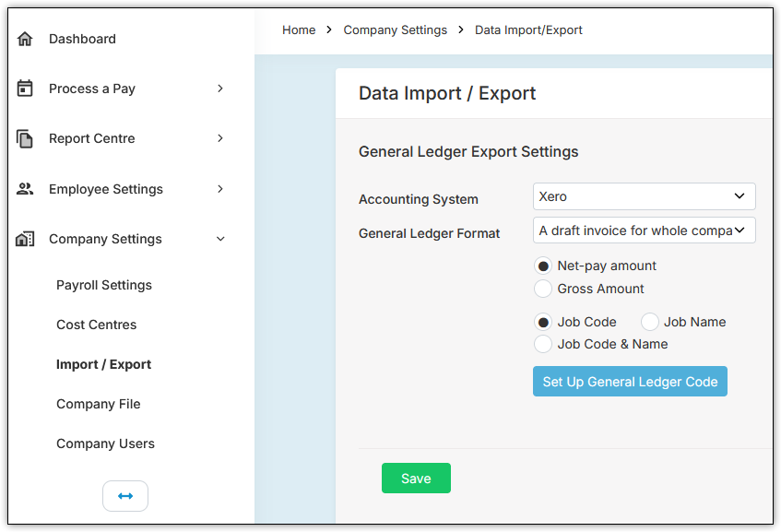Select the Gross Amount radio button
This screenshot has width=781, height=532.
pos(543,289)
